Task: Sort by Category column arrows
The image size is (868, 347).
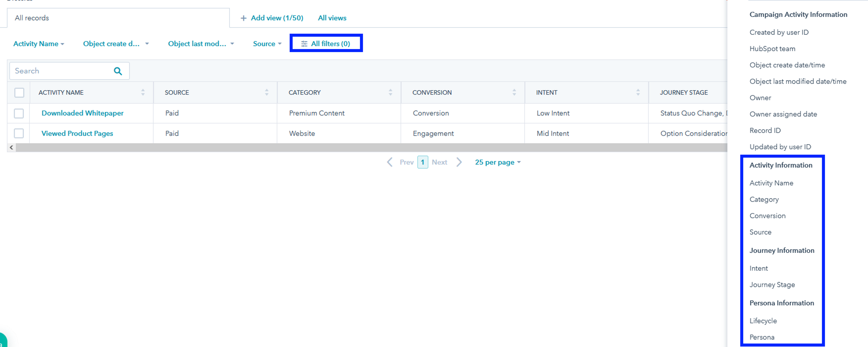Action: tap(390, 93)
